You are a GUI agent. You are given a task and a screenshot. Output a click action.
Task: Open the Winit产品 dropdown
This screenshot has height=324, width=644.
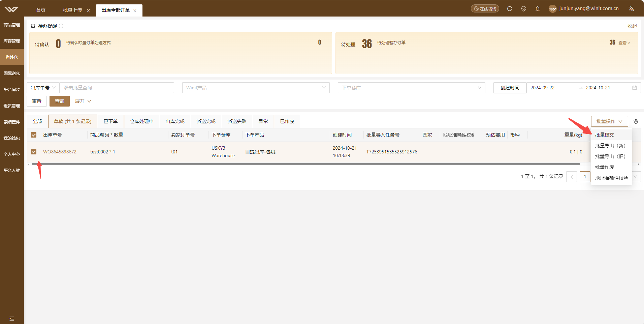[x=256, y=88]
